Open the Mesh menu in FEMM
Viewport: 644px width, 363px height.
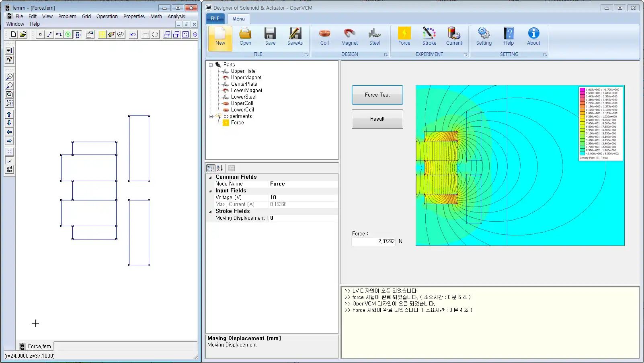[156, 16]
